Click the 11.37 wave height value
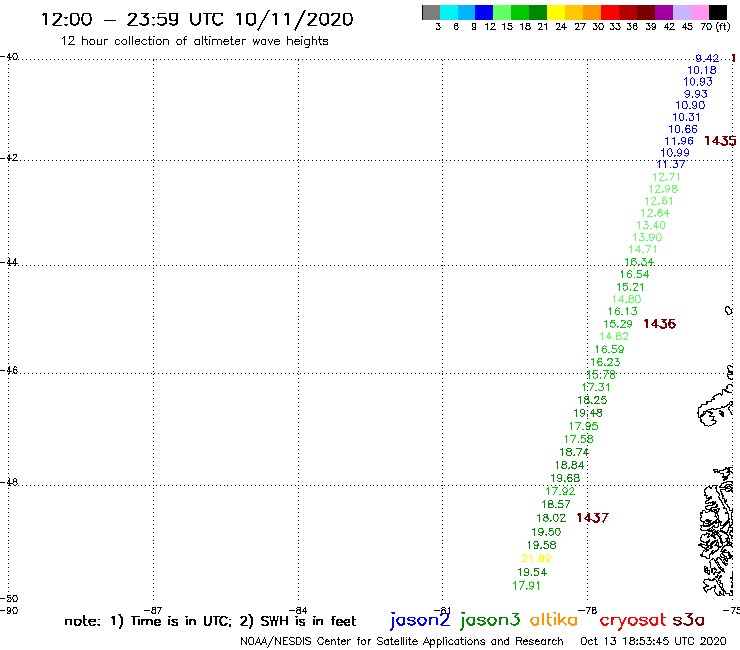740x650 pixels. [671, 164]
